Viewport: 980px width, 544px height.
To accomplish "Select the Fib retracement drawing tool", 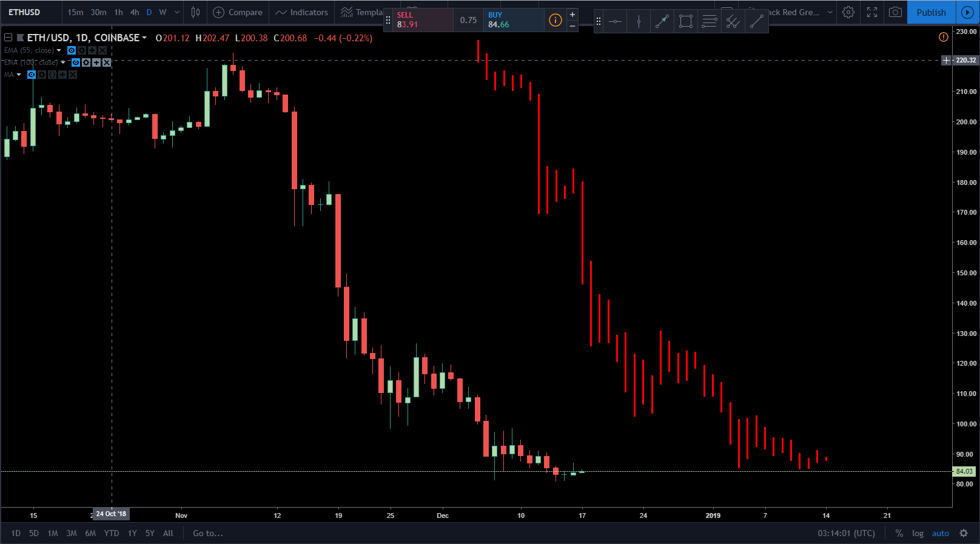I will 710,22.
